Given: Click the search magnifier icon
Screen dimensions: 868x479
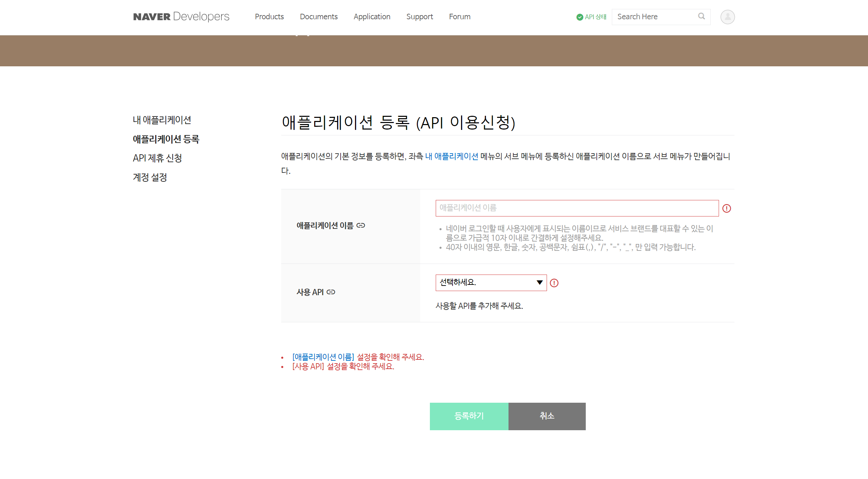Looking at the screenshot, I should point(701,16).
